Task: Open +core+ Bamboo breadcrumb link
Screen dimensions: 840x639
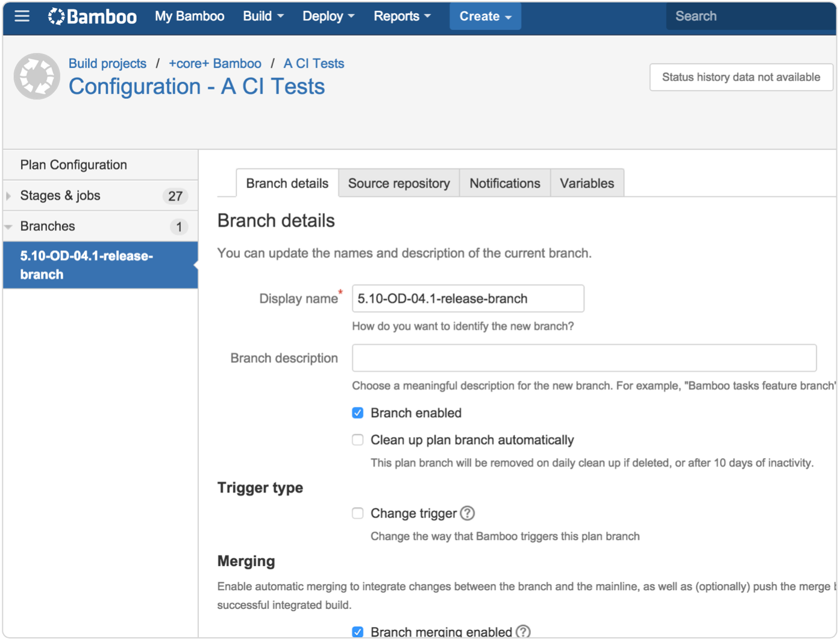Action: click(x=215, y=63)
